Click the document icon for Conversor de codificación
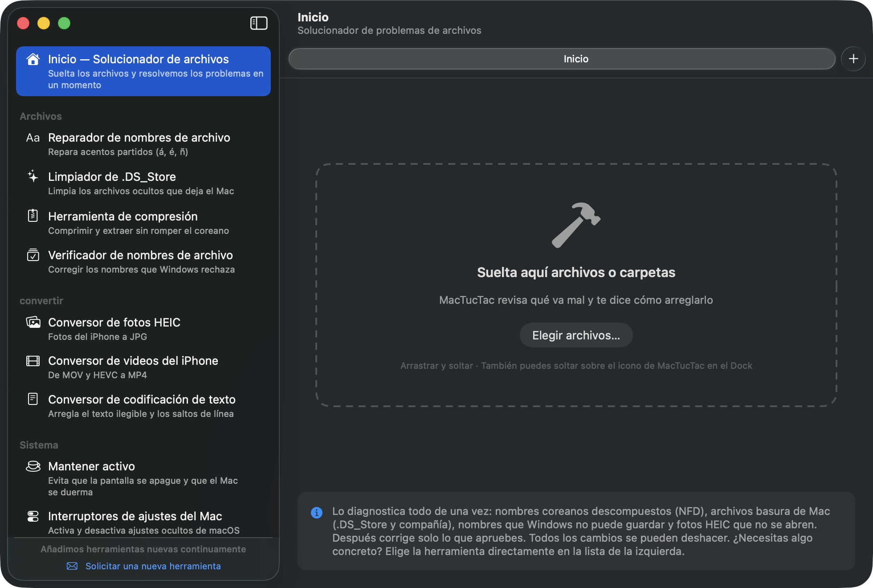Screen dimensions: 873x588 33,399
